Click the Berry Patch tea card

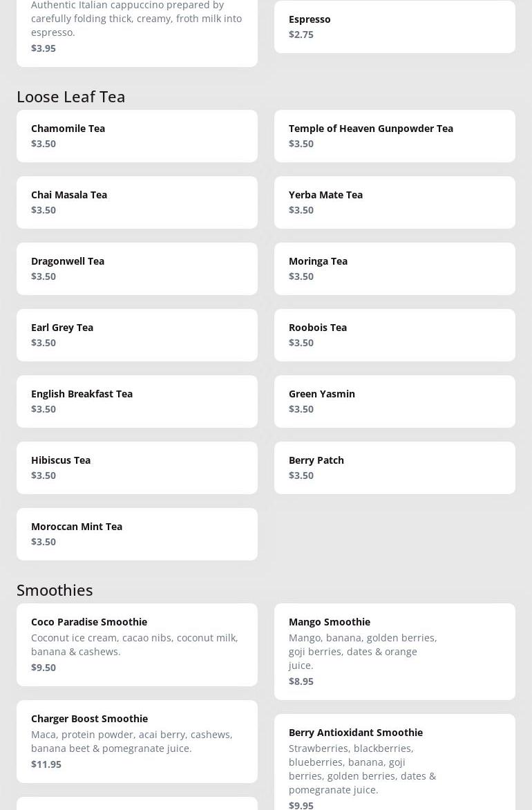395,468
